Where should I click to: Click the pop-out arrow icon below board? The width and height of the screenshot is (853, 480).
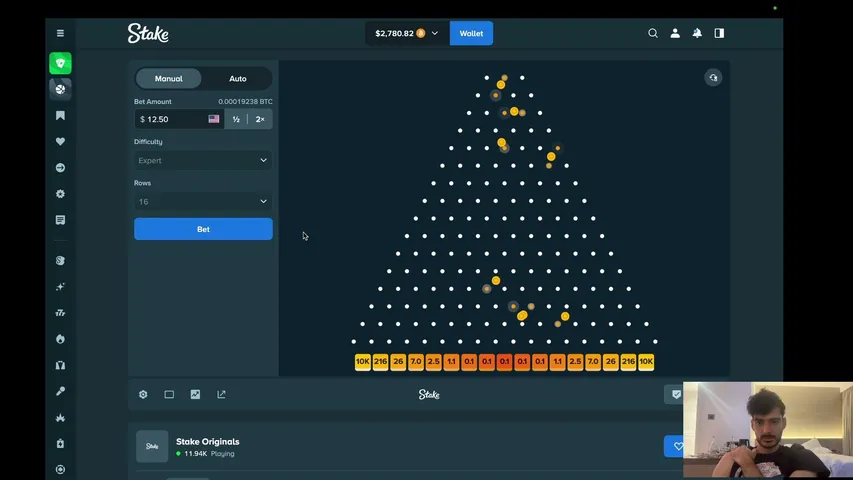coord(221,395)
